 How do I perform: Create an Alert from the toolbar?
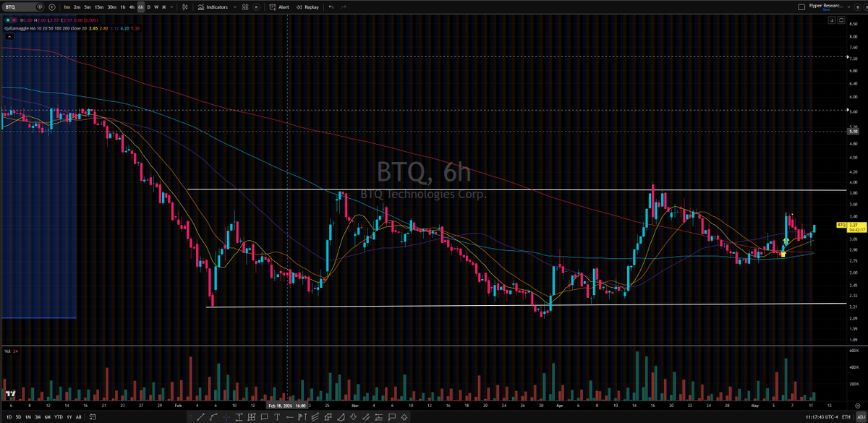(x=279, y=7)
